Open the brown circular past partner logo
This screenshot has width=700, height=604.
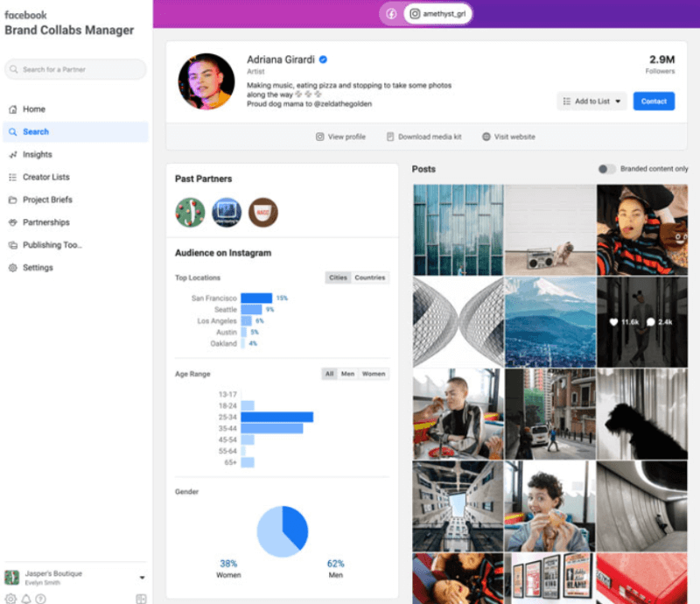(263, 213)
